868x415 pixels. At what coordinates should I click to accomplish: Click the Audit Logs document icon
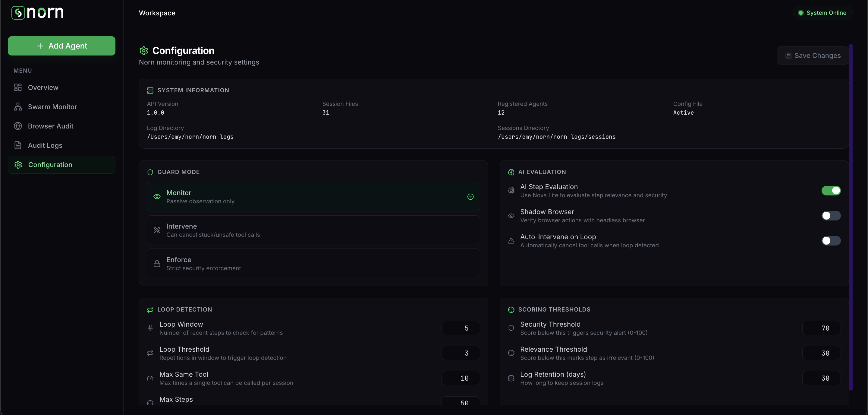click(18, 145)
